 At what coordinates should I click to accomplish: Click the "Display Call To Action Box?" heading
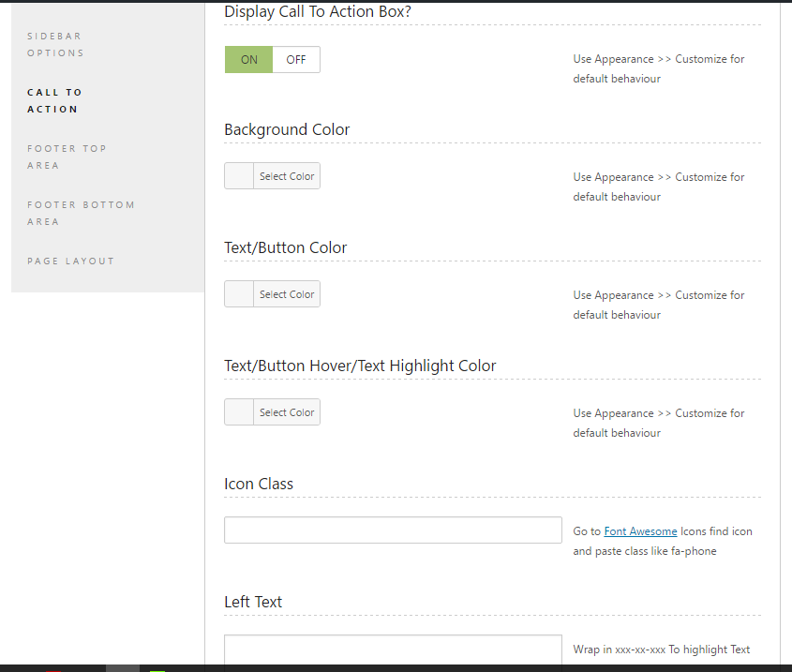pyautogui.click(x=318, y=12)
